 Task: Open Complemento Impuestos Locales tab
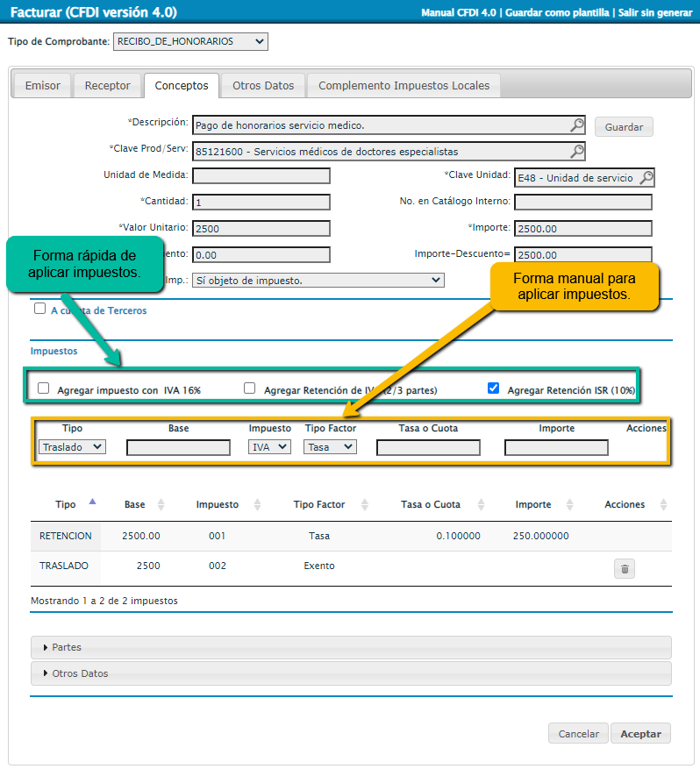coord(404,85)
